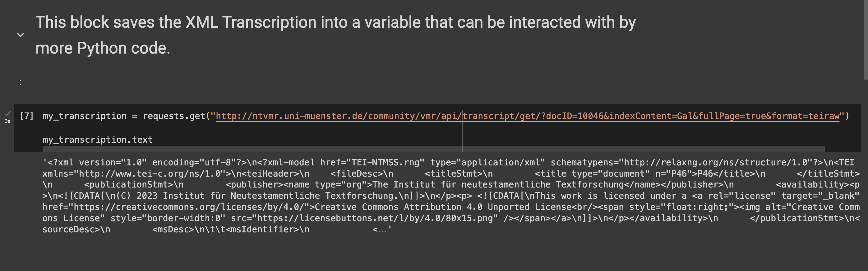Click my_transcription variable on first code line
Viewport: 868px width, 271px height.
point(85,116)
